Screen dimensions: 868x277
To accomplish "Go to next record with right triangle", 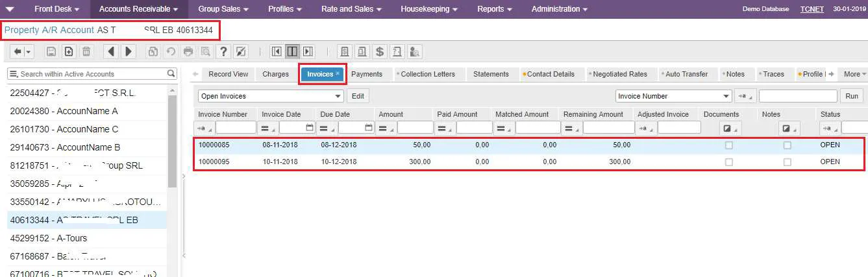I will coord(128,51).
